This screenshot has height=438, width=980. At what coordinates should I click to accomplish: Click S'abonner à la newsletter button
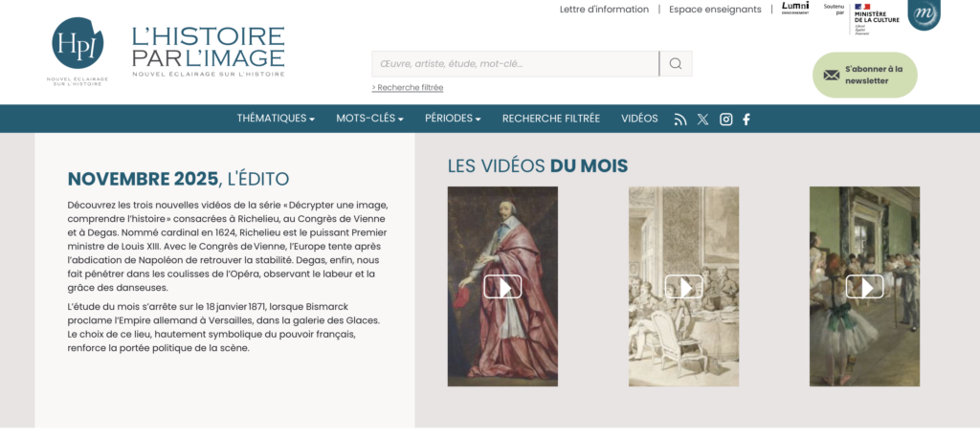(865, 76)
